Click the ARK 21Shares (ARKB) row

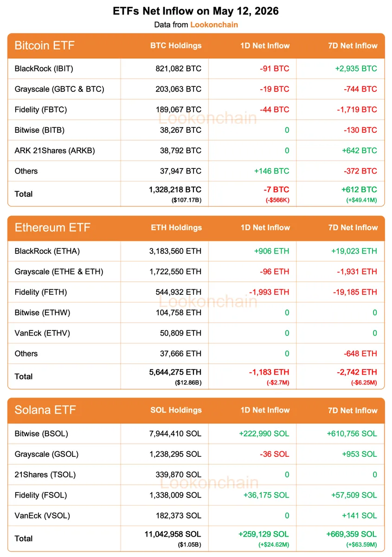tap(196, 150)
